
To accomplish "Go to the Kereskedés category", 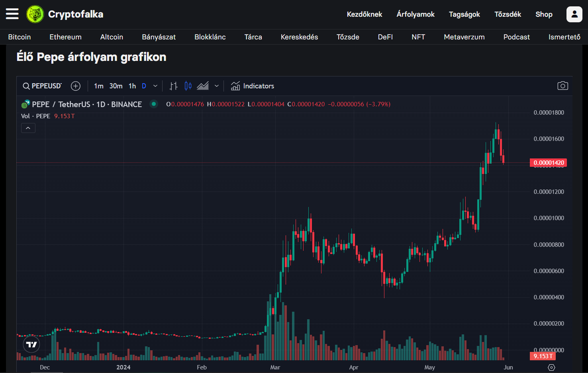I will (299, 37).
